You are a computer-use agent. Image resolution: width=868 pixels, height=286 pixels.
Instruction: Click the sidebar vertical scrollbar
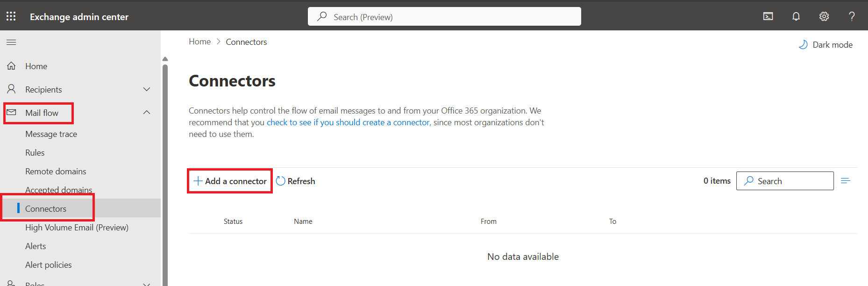[165, 175]
